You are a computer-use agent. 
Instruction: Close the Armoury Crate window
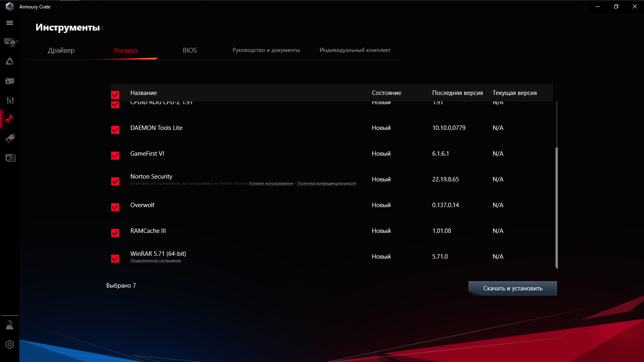pos(635,6)
